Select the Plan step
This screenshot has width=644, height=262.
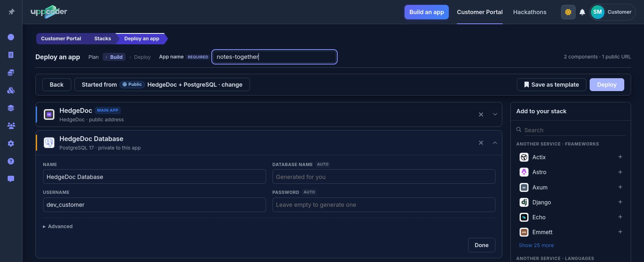93,57
